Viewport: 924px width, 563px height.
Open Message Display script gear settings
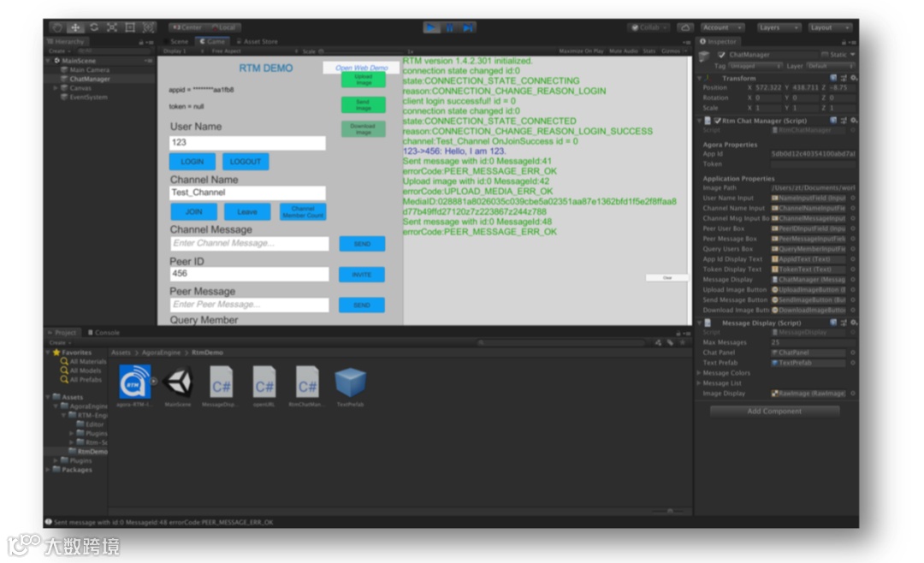[x=853, y=323]
